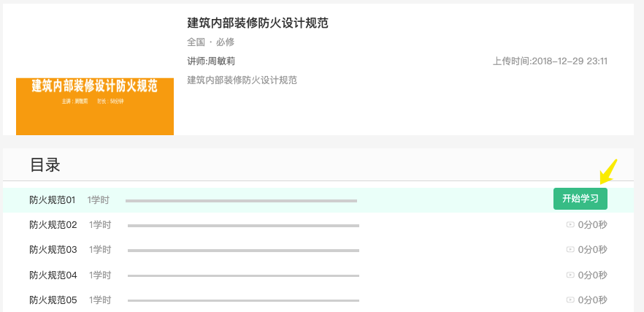The image size is (644, 312).
Task: Click the course title 建筑内部装修防火设计规范
Action: click(x=258, y=23)
